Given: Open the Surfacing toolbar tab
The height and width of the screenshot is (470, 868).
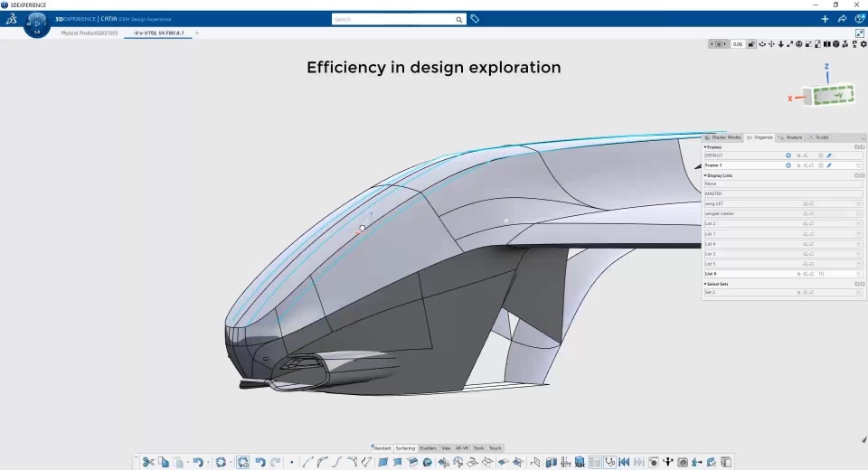Looking at the screenshot, I should [x=405, y=448].
